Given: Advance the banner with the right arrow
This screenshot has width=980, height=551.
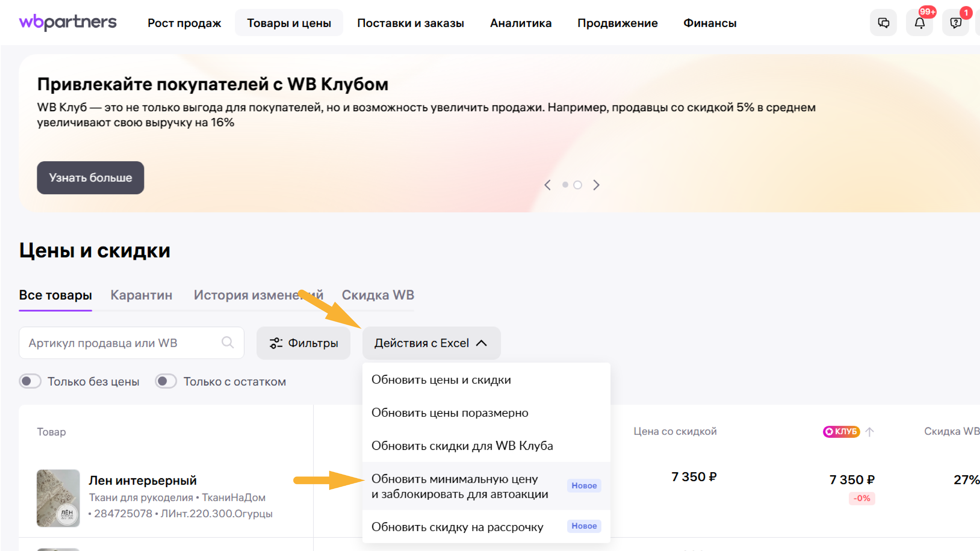Looking at the screenshot, I should 596,185.
